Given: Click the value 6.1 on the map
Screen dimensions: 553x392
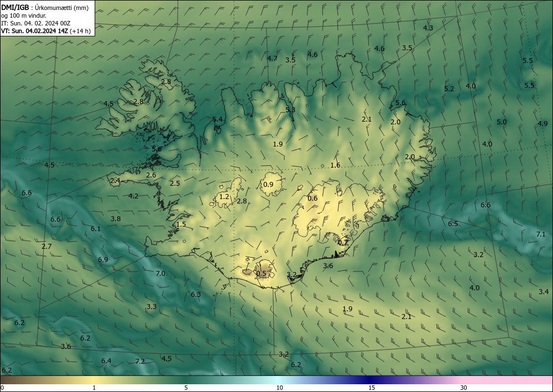Looking at the screenshot, I should coord(96,229).
